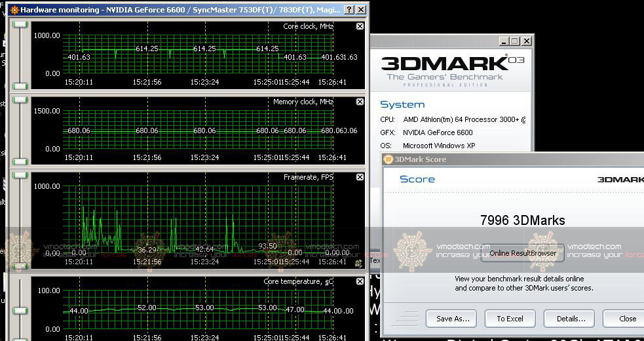Click the 47.00 value in Core temperature graph
This screenshot has width=644, height=341.
[295, 310]
